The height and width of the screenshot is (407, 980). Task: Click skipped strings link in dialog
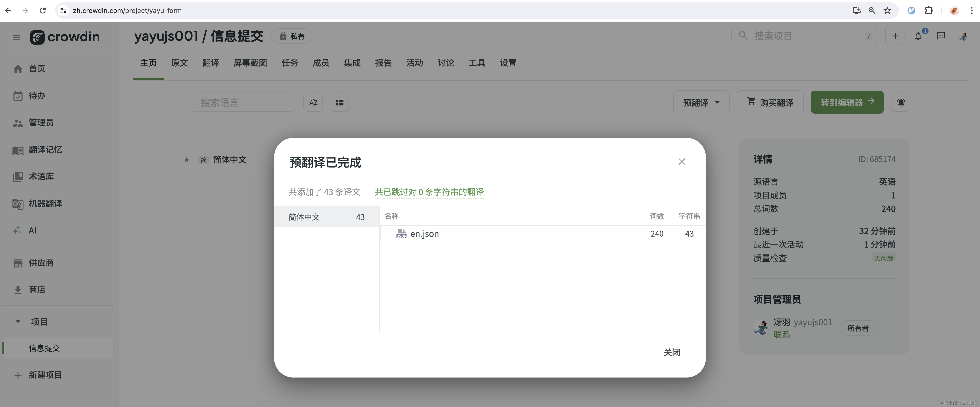pos(429,192)
